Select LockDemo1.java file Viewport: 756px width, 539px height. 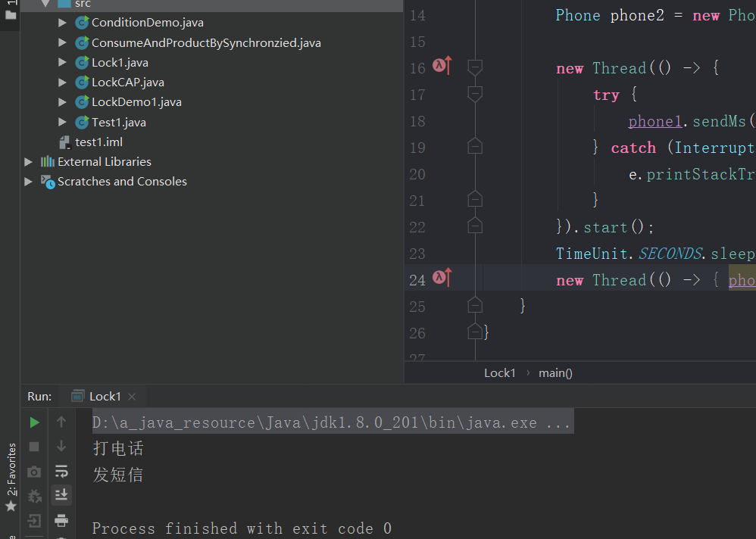[136, 102]
